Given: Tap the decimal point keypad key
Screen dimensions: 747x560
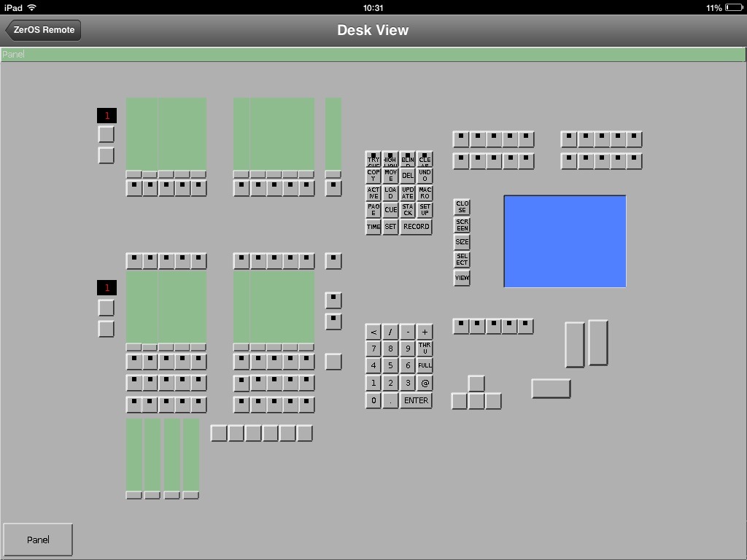Looking at the screenshot, I should coord(391,400).
